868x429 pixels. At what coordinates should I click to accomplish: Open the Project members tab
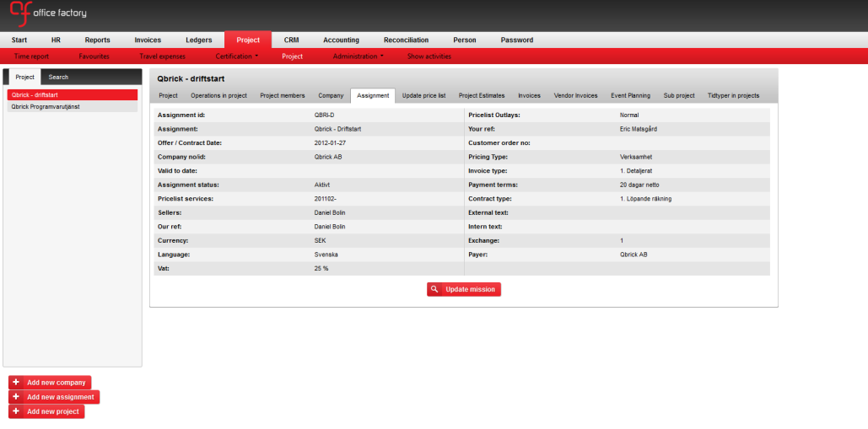pyautogui.click(x=283, y=95)
